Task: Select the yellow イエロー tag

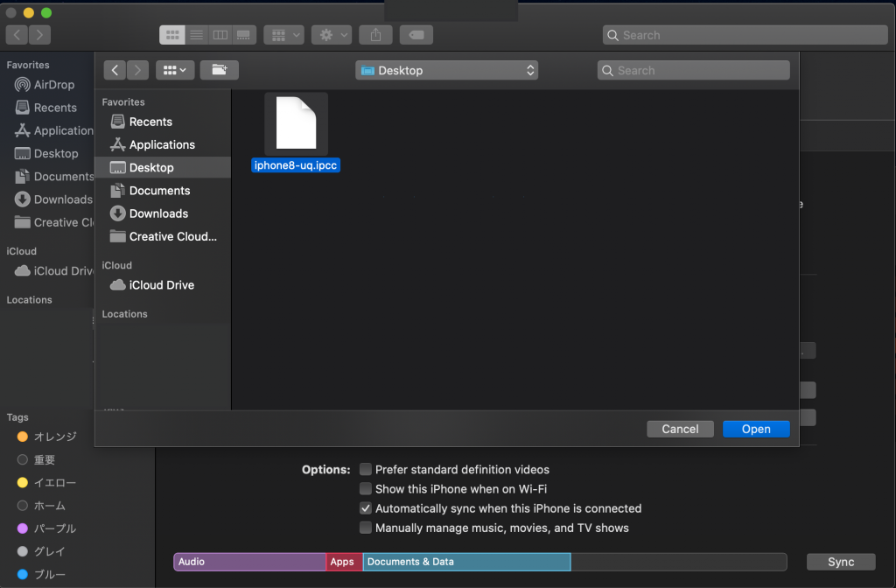Action: pyautogui.click(x=47, y=482)
